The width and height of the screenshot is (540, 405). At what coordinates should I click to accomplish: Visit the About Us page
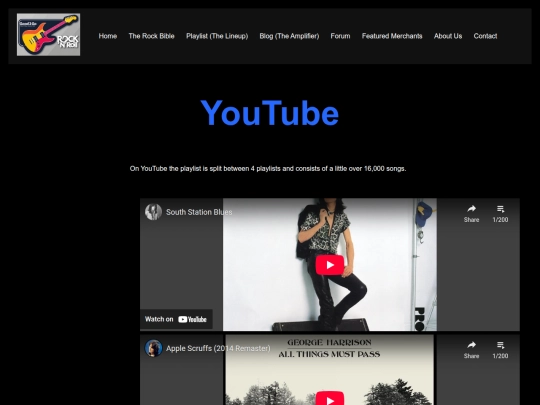click(x=448, y=36)
